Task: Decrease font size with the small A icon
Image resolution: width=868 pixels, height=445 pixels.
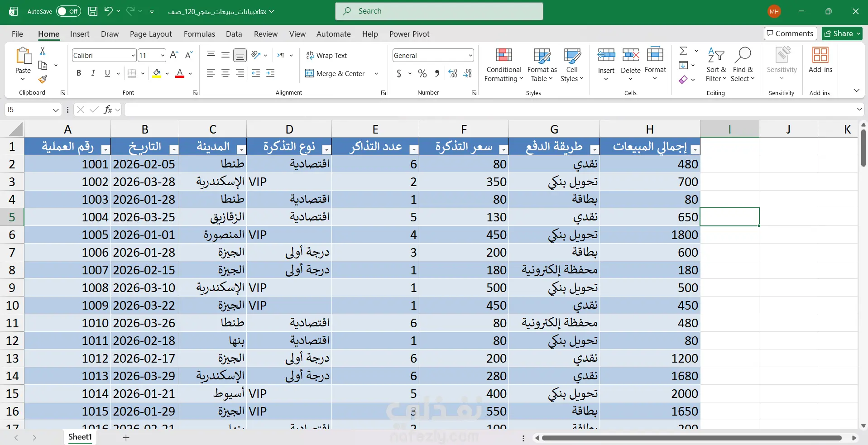Action: coord(189,55)
